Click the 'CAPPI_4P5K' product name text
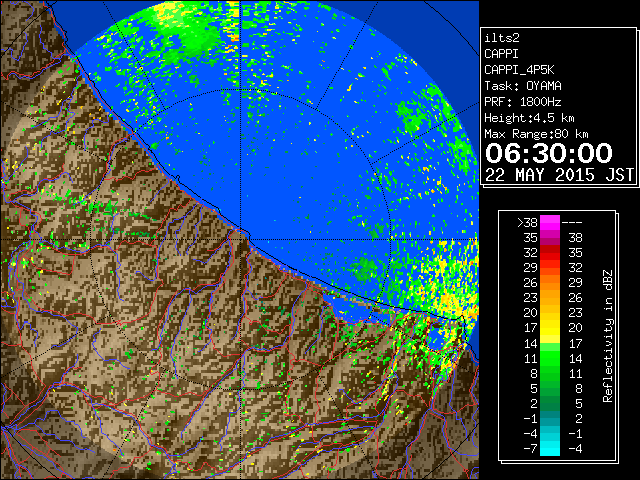Screen dimensions: 640x480 point(519,70)
